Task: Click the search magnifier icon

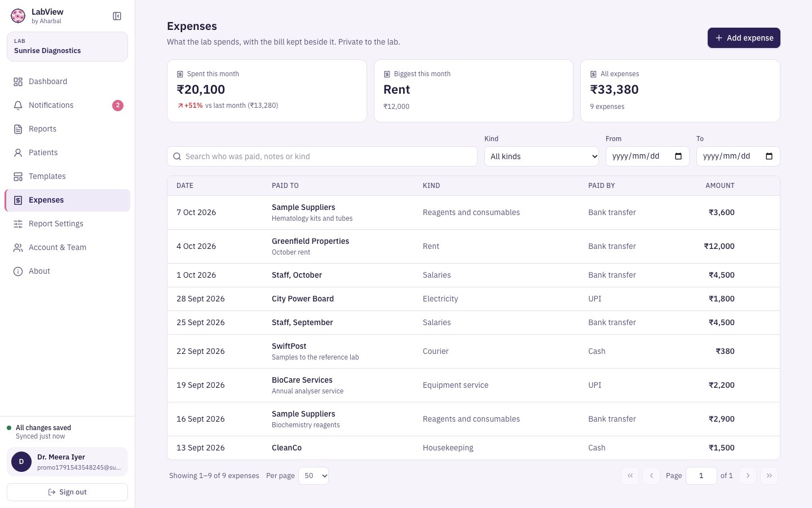Action: coord(177,156)
